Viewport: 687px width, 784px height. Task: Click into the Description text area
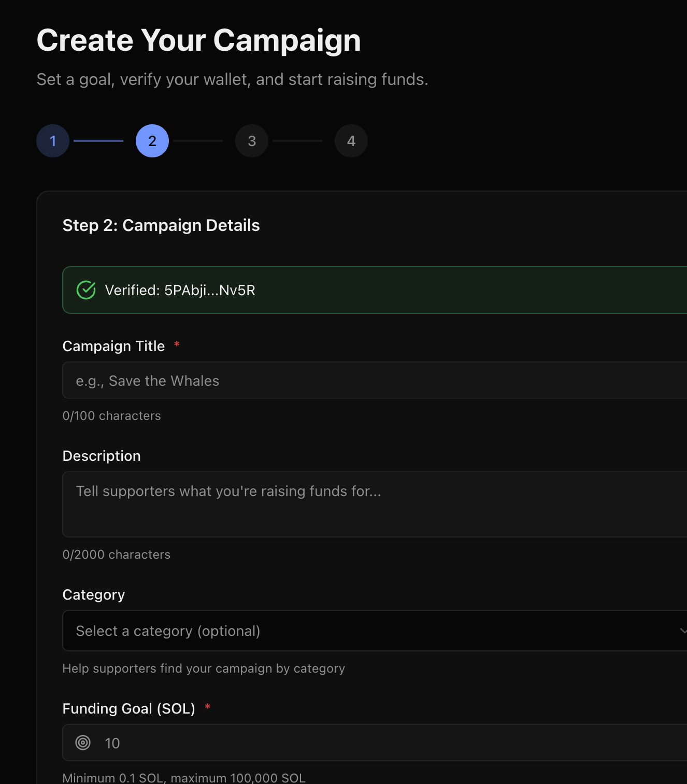pos(363,504)
